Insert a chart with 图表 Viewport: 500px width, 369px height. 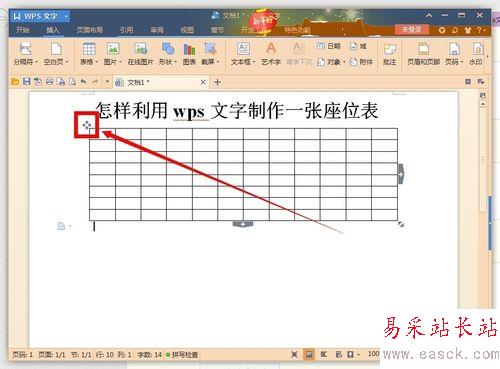coord(189,53)
